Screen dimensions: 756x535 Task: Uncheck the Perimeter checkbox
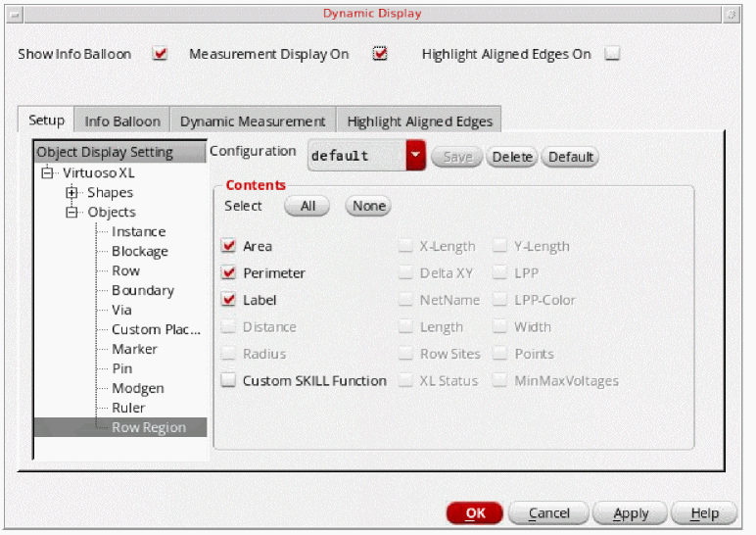(x=229, y=273)
